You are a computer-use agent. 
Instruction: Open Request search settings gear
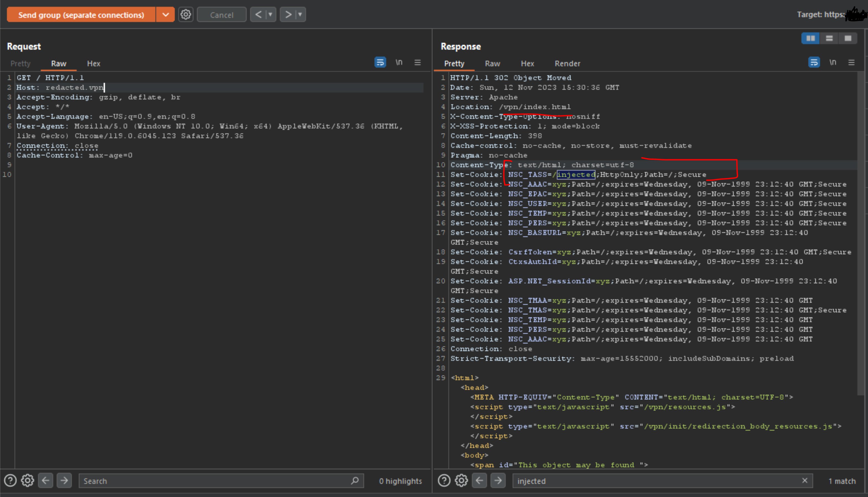point(28,481)
